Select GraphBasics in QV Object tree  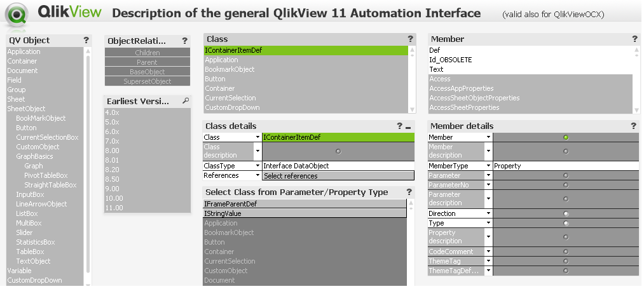(x=45, y=156)
